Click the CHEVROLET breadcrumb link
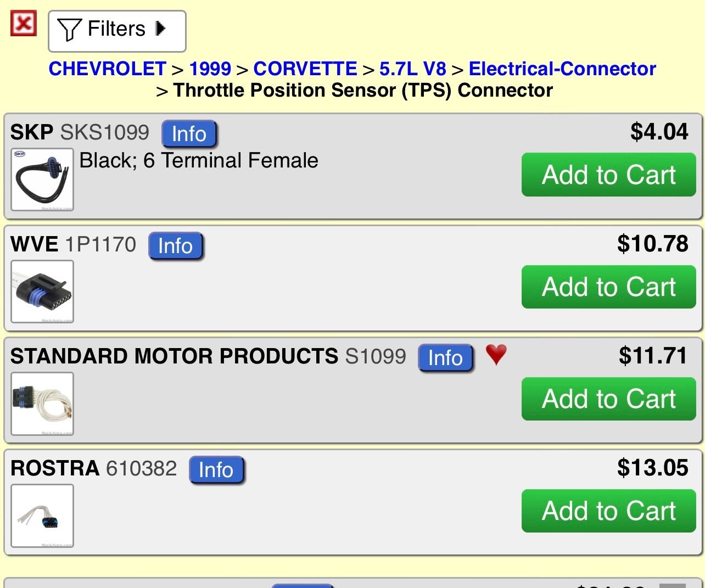 coord(107,69)
